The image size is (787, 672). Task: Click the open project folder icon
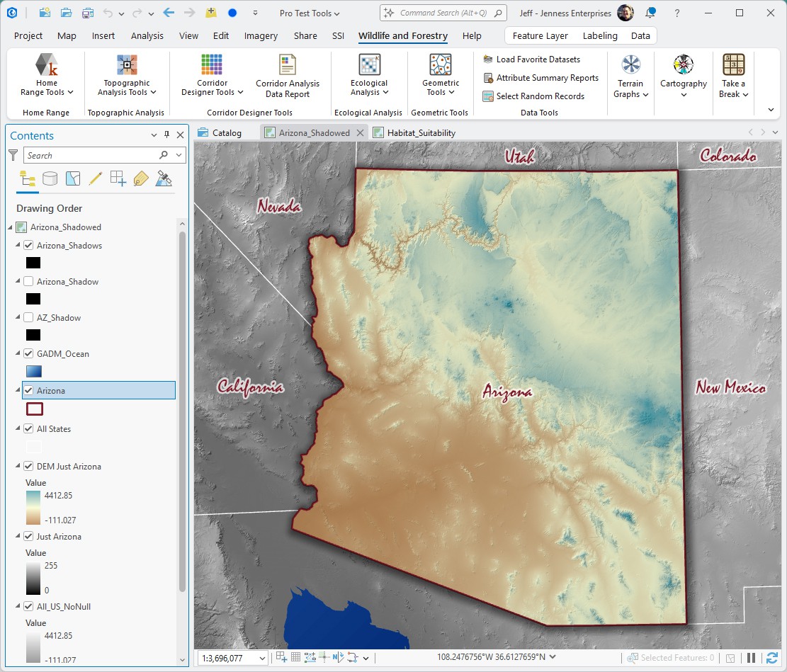67,13
